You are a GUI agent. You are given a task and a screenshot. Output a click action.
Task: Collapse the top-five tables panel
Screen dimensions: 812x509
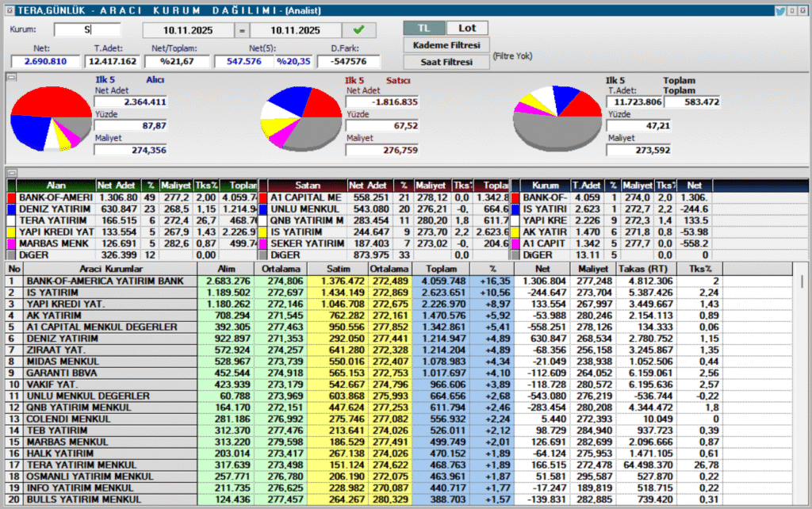[x=11, y=173]
